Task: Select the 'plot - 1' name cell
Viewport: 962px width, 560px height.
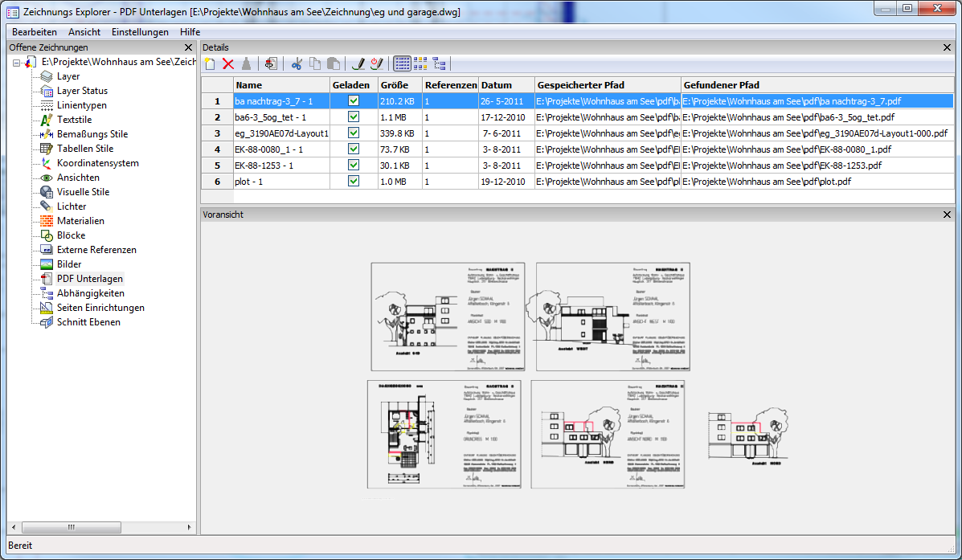Action: [281, 181]
